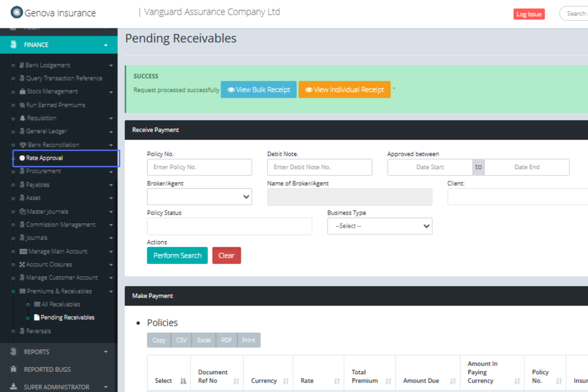This screenshot has width=588, height=392.
Task: Export policies table as PDF
Action: click(226, 340)
